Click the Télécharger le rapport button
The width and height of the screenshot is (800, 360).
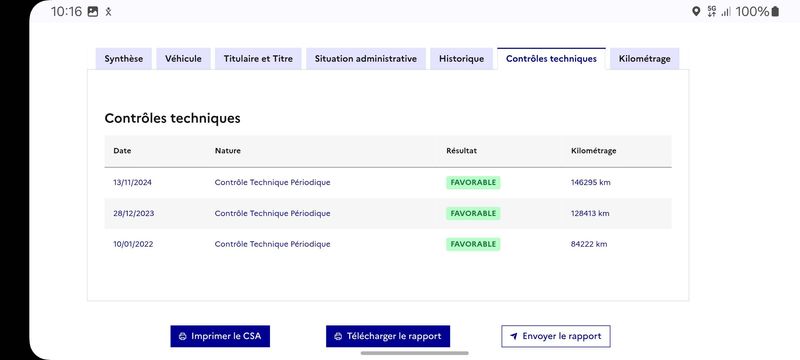pos(388,337)
